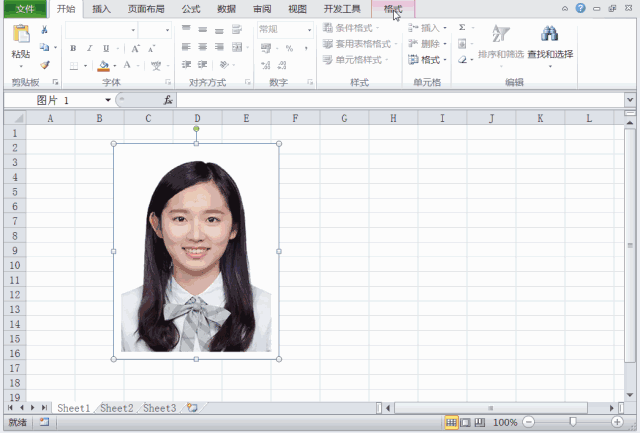The width and height of the screenshot is (640, 433).
Task: Open the Name Box dropdown arrow
Action: pos(108,101)
